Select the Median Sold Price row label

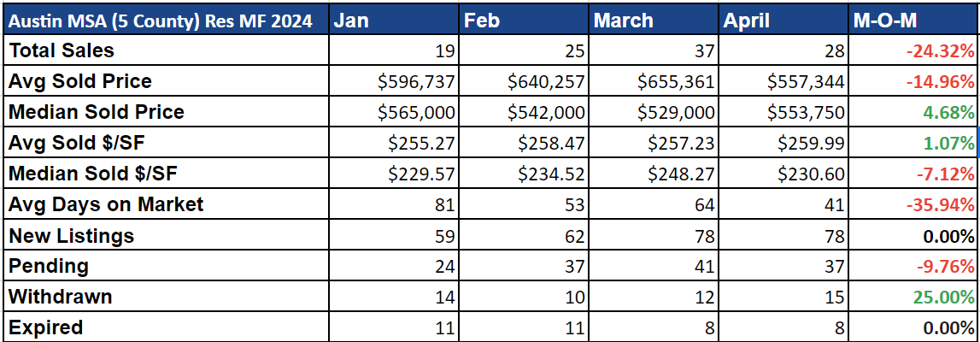tap(97, 112)
